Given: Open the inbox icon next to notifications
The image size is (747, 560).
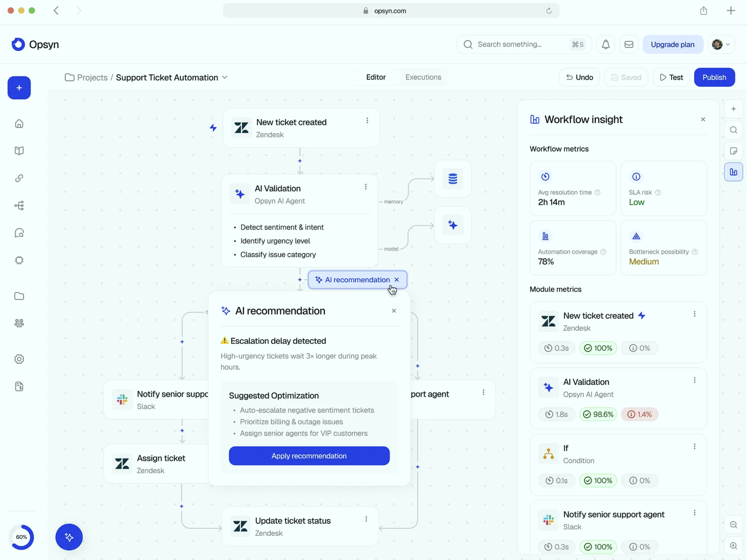Looking at the screenshot, I should tap(629, 44).
